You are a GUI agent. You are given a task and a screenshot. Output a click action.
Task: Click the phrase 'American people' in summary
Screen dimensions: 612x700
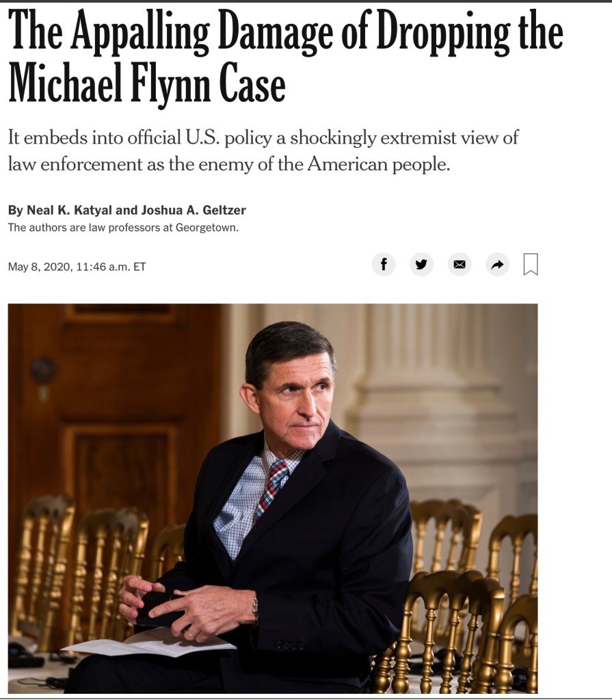[377, 164]
